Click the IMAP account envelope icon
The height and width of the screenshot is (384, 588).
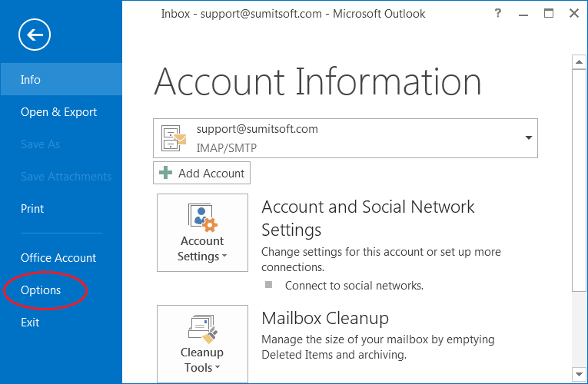[174, 138]
